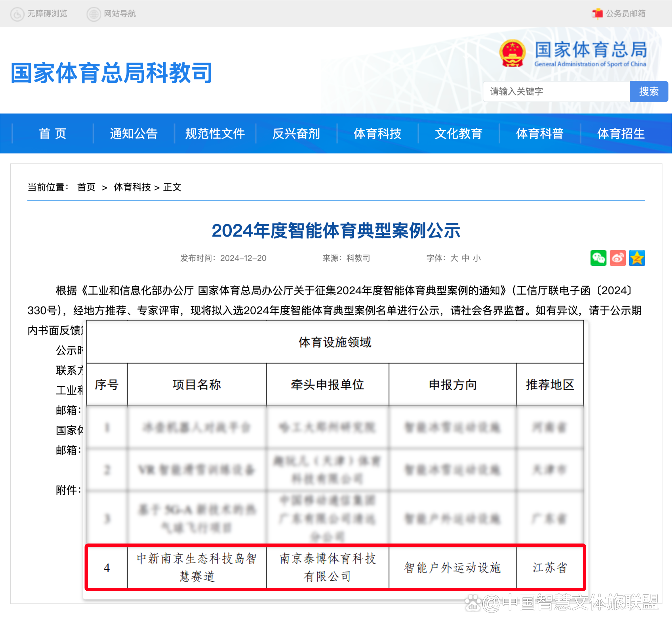Switch font size to 中

point(465,258)
